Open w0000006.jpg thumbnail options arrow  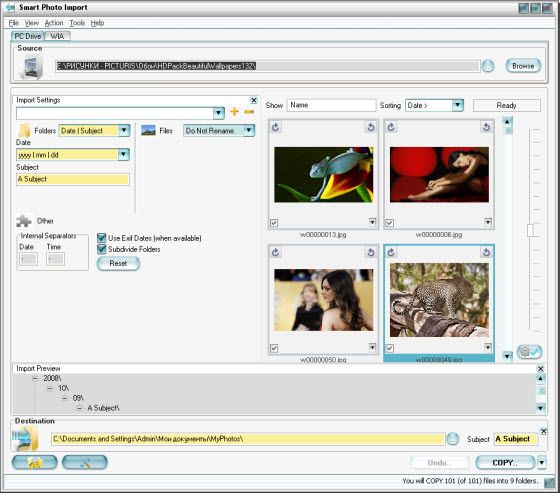click(488, 222)
